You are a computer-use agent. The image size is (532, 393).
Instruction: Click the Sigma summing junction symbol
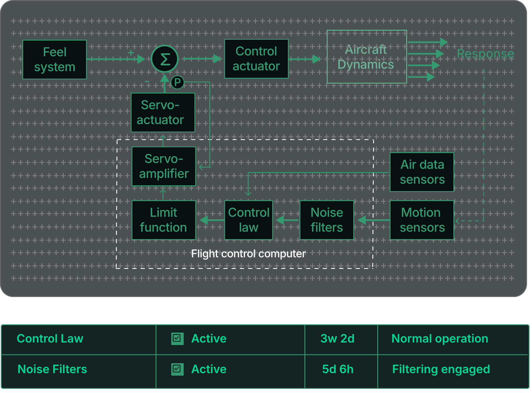point(165,59)
